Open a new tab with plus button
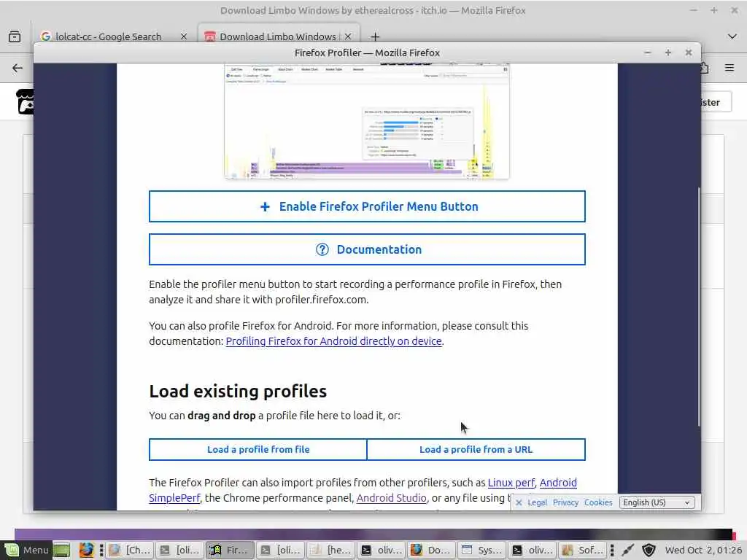 coord(375,36)
